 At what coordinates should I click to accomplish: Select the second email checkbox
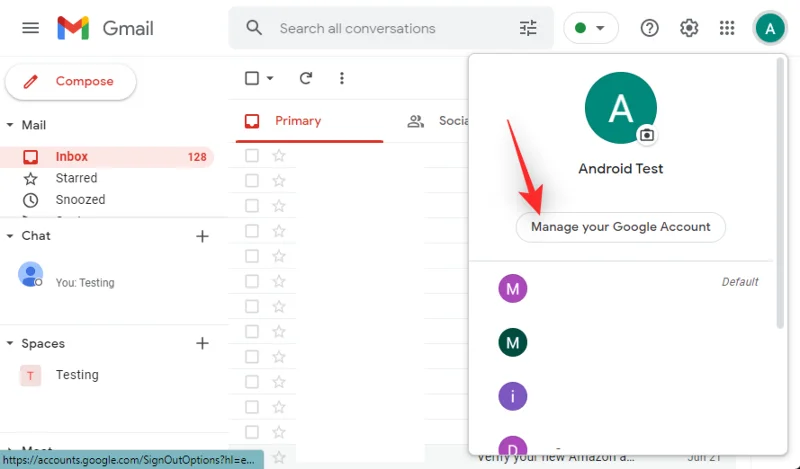point(252,180)
